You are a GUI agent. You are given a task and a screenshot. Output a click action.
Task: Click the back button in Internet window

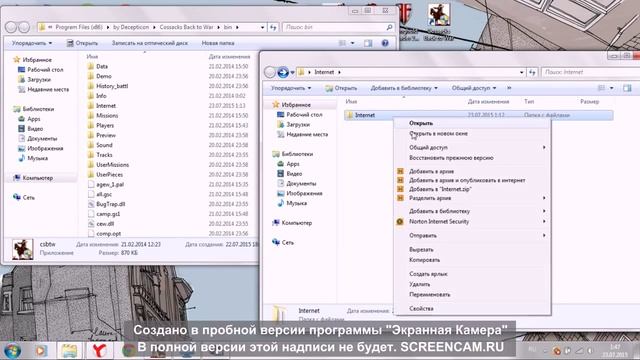[x=270, y=72]
